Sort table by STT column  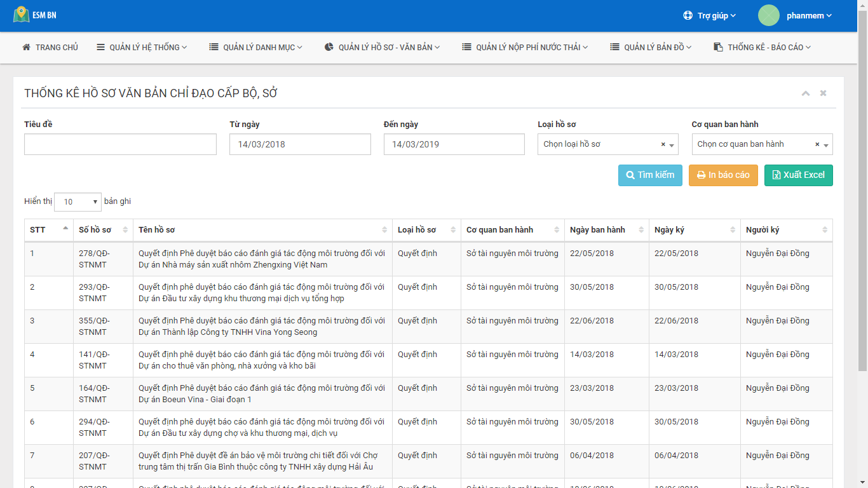pyautogui.click(x=49, y=230)
